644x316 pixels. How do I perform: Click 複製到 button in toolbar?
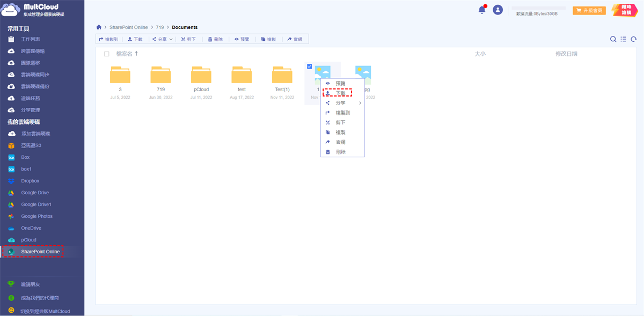coord(108,39)
